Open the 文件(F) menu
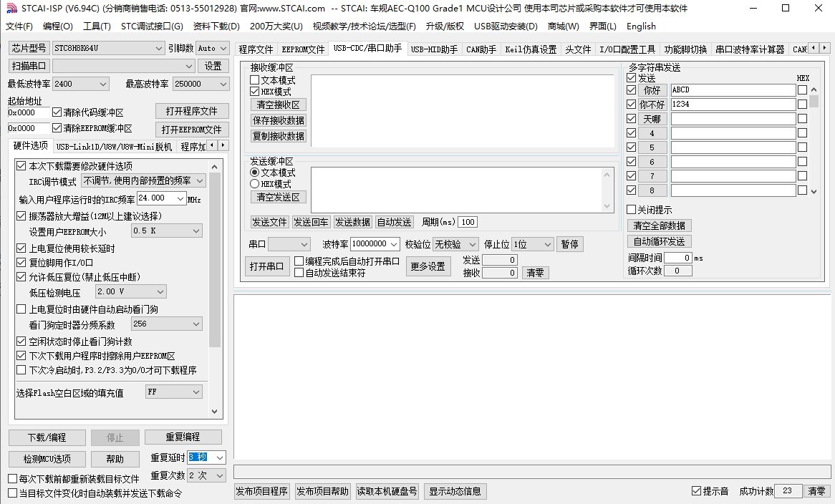Viewport: 835px width, 504px height. pos(19,26)
